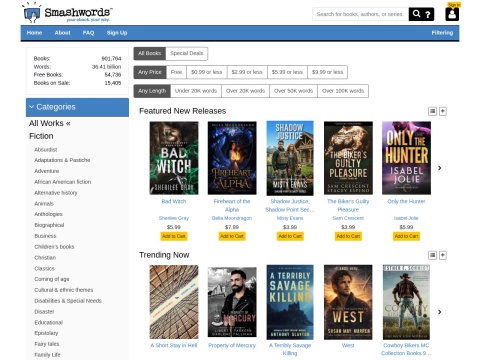Open the FAQ page
480x360 pixels.
click(x=88, y=33)
